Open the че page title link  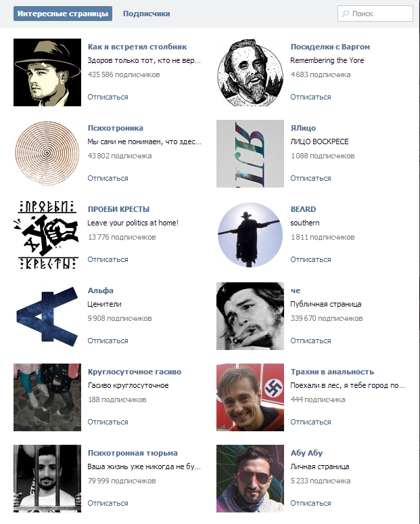(x=296, y=290)
